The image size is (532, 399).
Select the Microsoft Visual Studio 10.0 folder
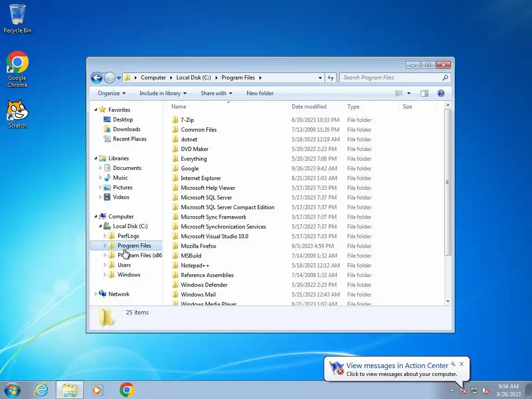coord(214,236)
